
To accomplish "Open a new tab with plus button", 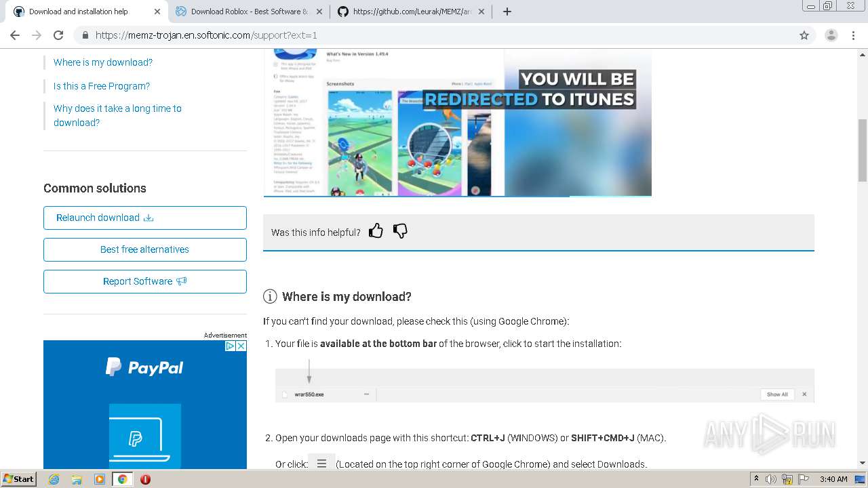I will click(x=507, y=12).
